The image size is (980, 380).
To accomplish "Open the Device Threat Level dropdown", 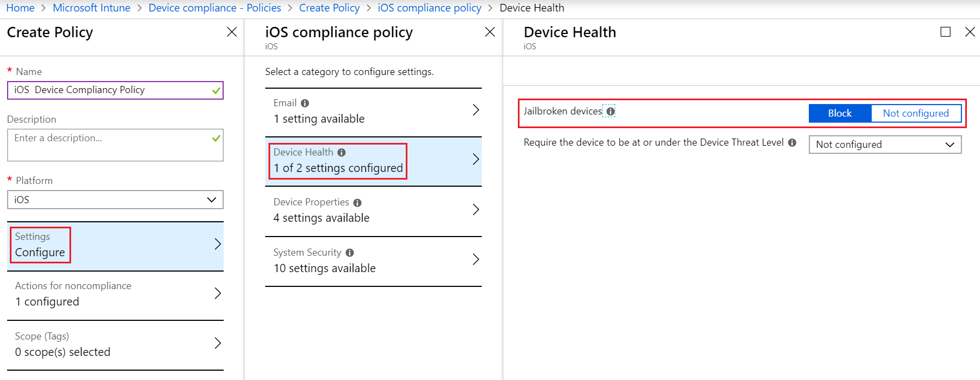I will 884,145.
